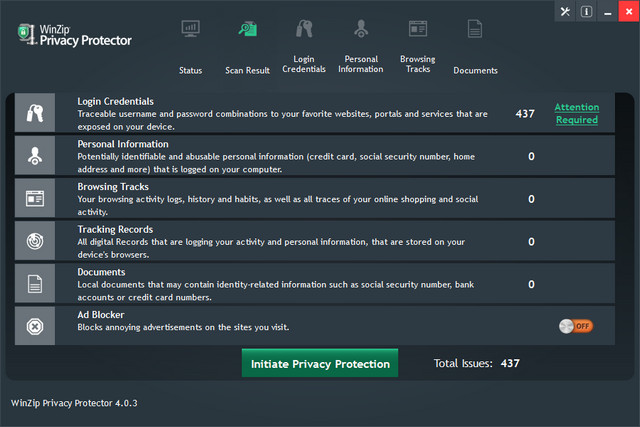
Task: Open the Login Credentials keys icon in the top navigation
Action: pyautogui.click(x=304, y=29)
